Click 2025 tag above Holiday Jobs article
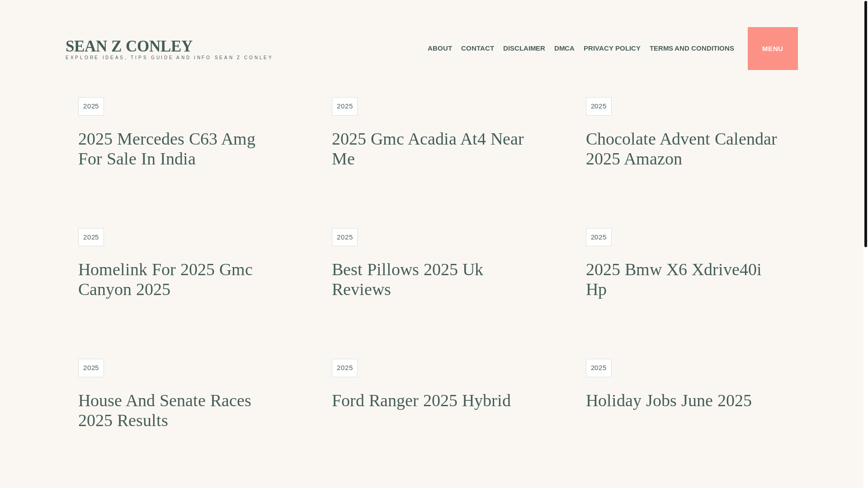868x488 pixels. point(599,368)
